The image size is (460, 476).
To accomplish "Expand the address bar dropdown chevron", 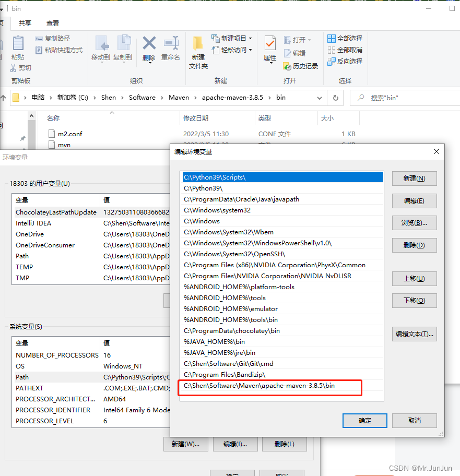I will click(320, 98).
